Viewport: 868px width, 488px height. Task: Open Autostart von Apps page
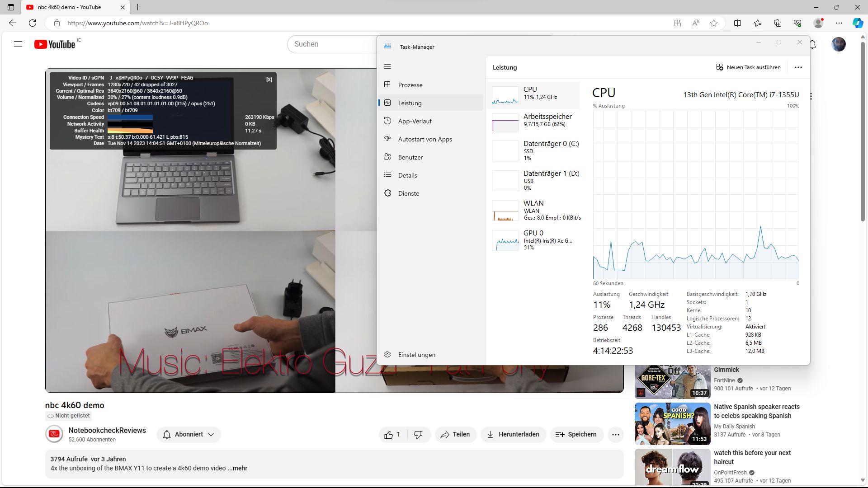tap(425, 139)
